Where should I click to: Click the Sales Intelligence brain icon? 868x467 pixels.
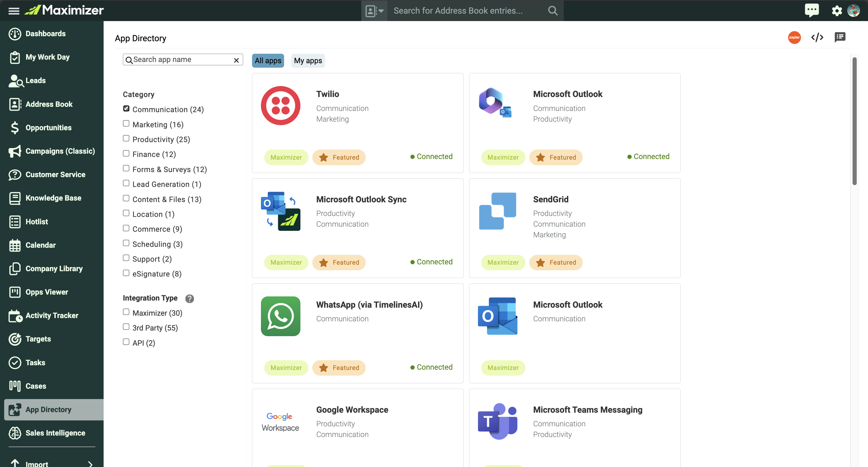pos(15,433)
